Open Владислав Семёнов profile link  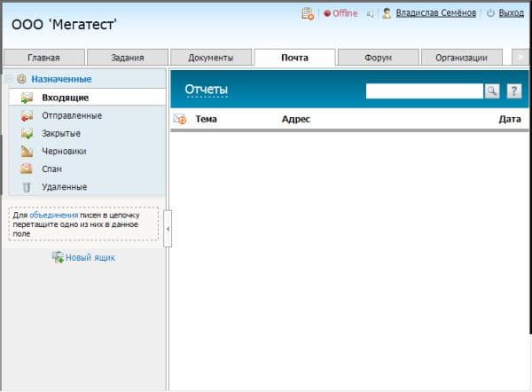[436, 13]
